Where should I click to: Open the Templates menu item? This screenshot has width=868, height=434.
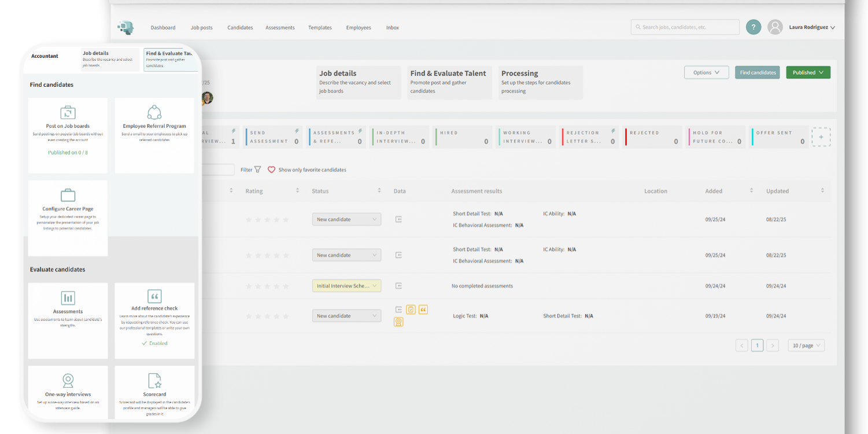pyautogui.click(x=320, y=28)
